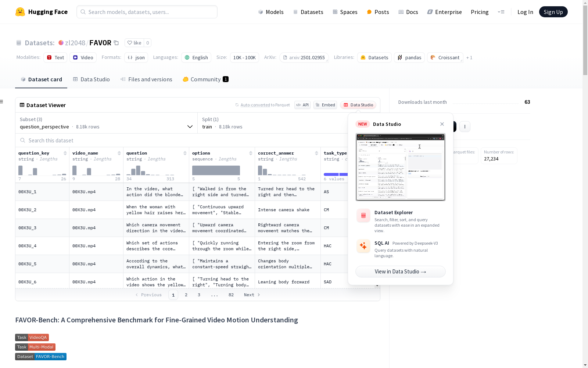The image size is (588, 368).
Task: Click the Log In link
Action: coord(525,12)
